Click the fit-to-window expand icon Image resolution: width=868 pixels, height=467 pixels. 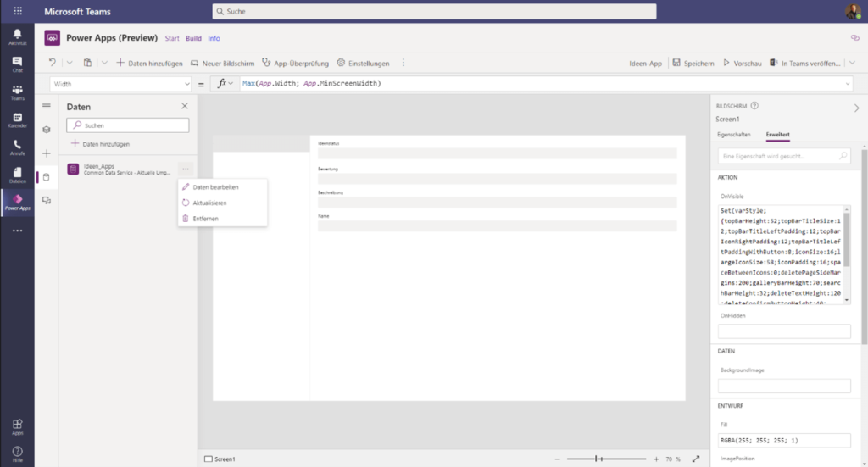pos(696,459)
